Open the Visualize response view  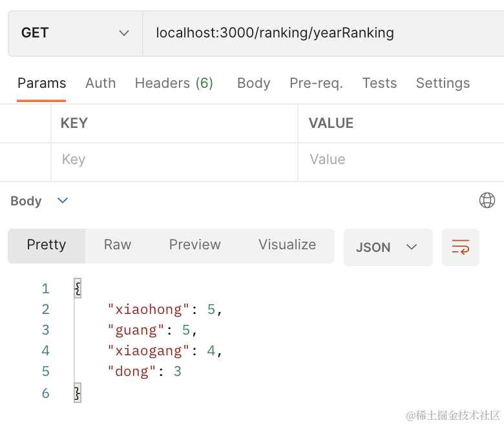[287, 245]
